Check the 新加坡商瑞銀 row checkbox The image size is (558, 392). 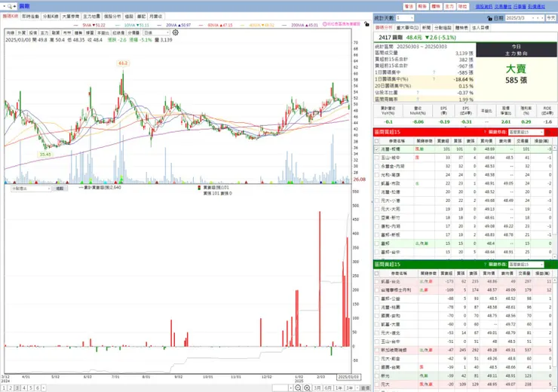(377, 350)
